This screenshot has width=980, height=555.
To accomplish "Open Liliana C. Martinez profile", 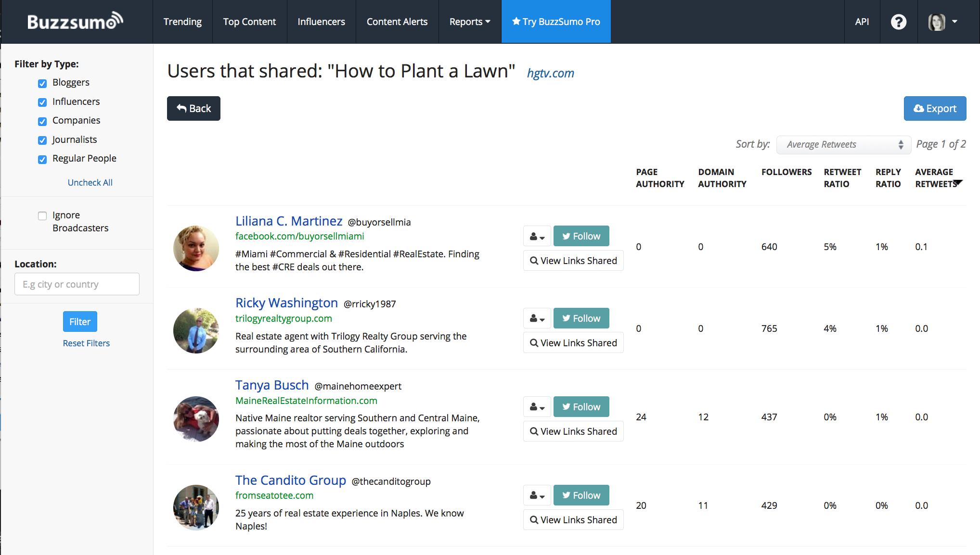I will 289,221.
